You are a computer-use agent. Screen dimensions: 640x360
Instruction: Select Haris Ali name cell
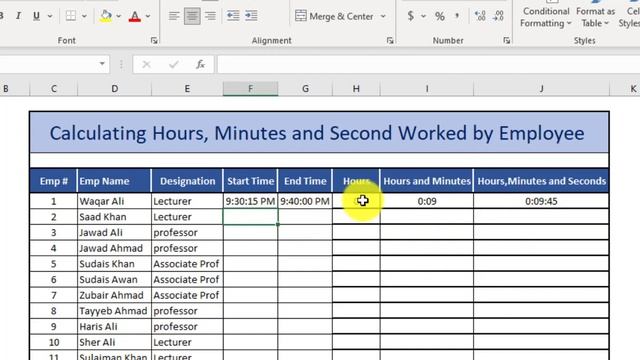[x=114, y=327]
